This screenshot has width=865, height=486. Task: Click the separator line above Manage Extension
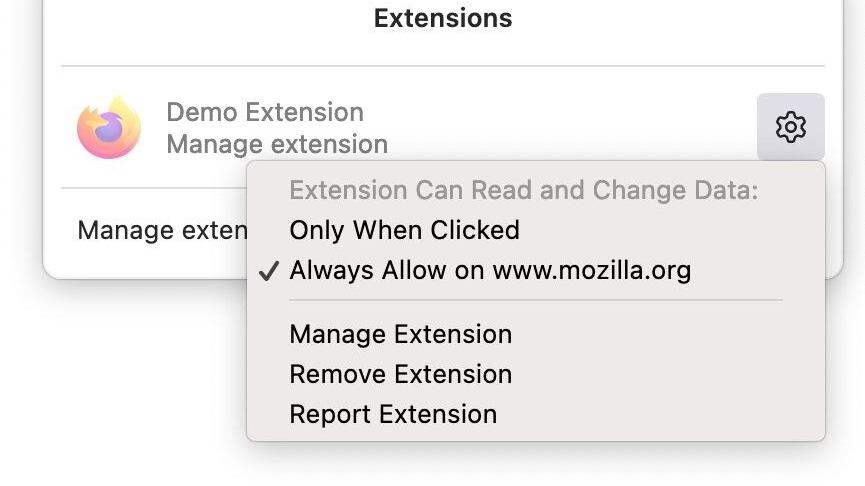535,299
